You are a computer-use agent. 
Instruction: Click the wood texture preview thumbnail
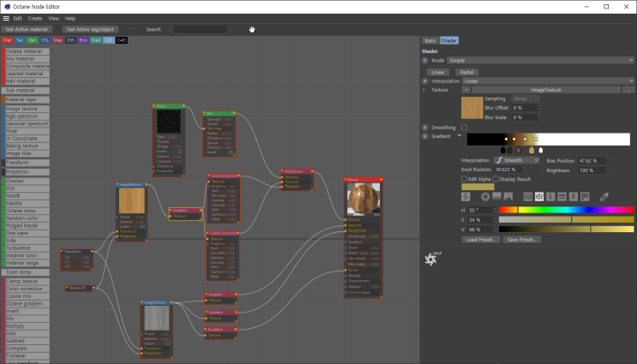pos(472,108)
